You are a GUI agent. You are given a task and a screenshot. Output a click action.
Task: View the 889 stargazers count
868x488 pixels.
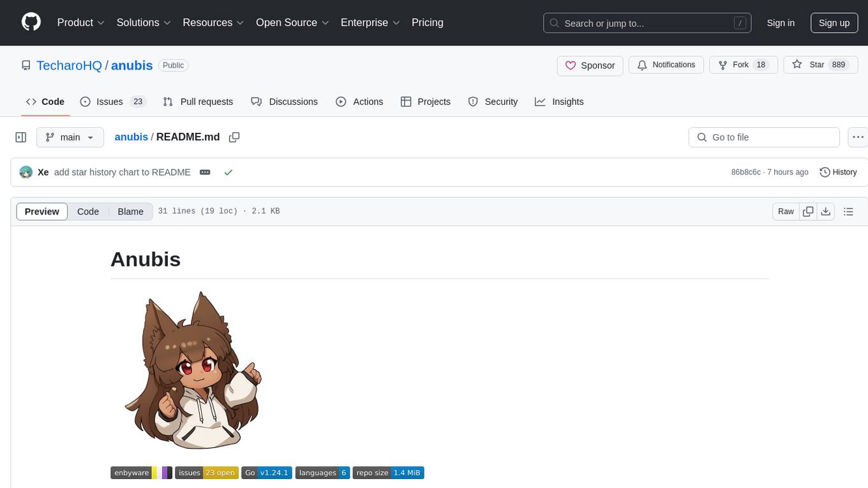[838, 65]
